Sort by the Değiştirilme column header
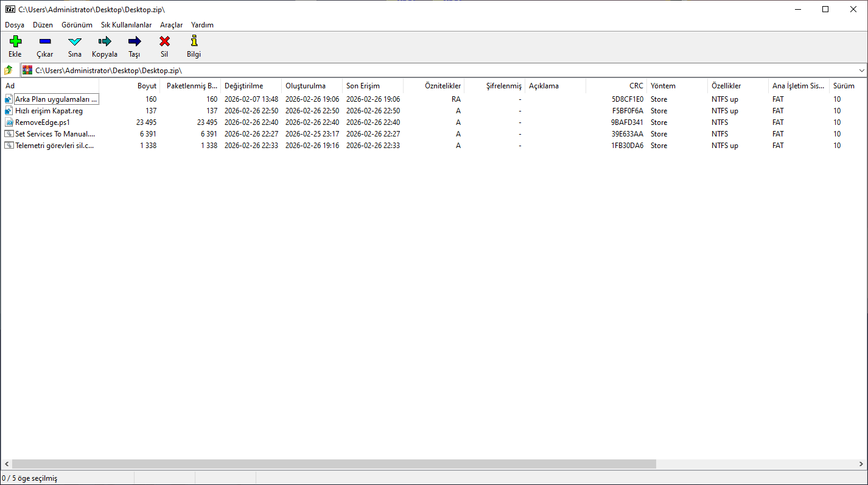 point(251,86)
